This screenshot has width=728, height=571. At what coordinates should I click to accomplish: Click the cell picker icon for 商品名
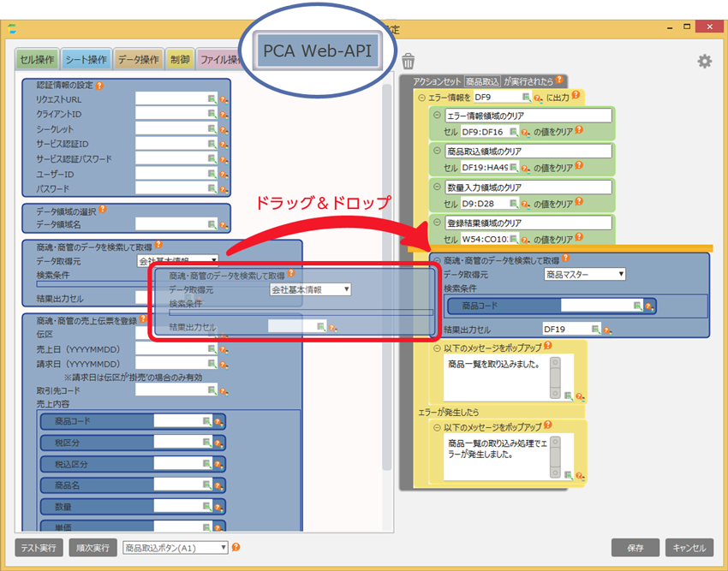click(x=207, y=485)
